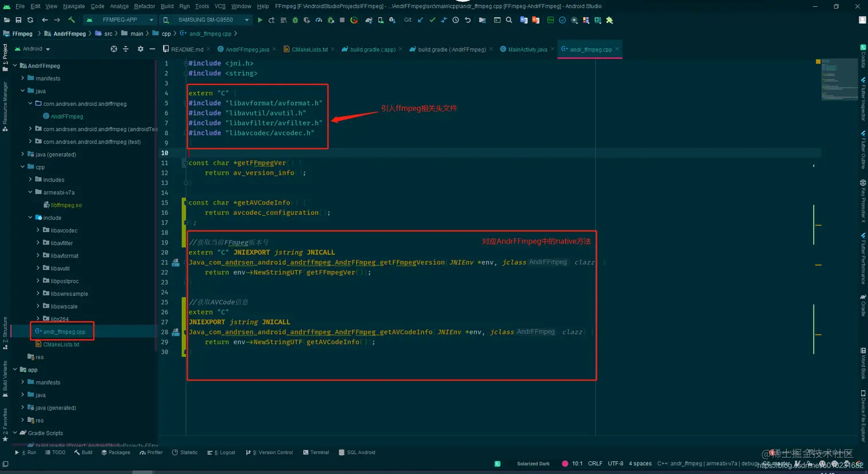Select libffmpeg.so in project tree

63,205
